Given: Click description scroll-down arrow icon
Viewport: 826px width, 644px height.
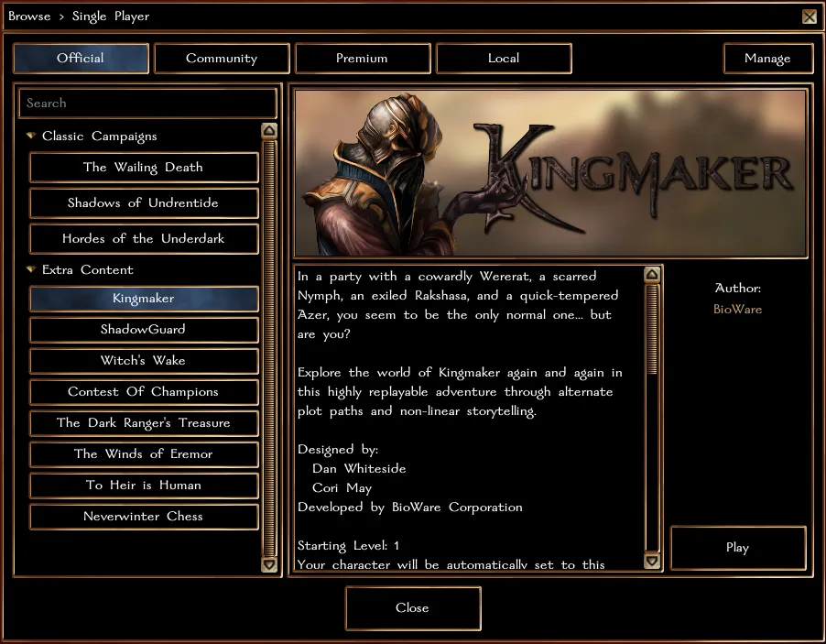Looking at the screenshot, I should point(652,561).
